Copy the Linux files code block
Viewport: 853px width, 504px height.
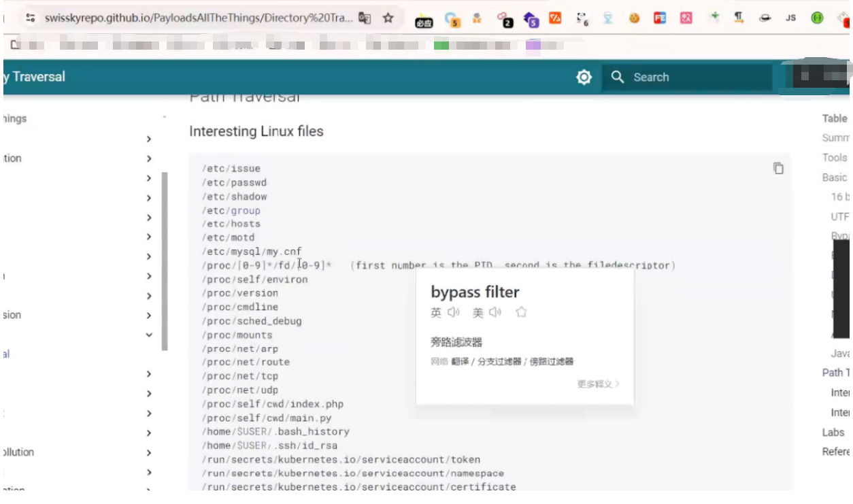point(778,169)
